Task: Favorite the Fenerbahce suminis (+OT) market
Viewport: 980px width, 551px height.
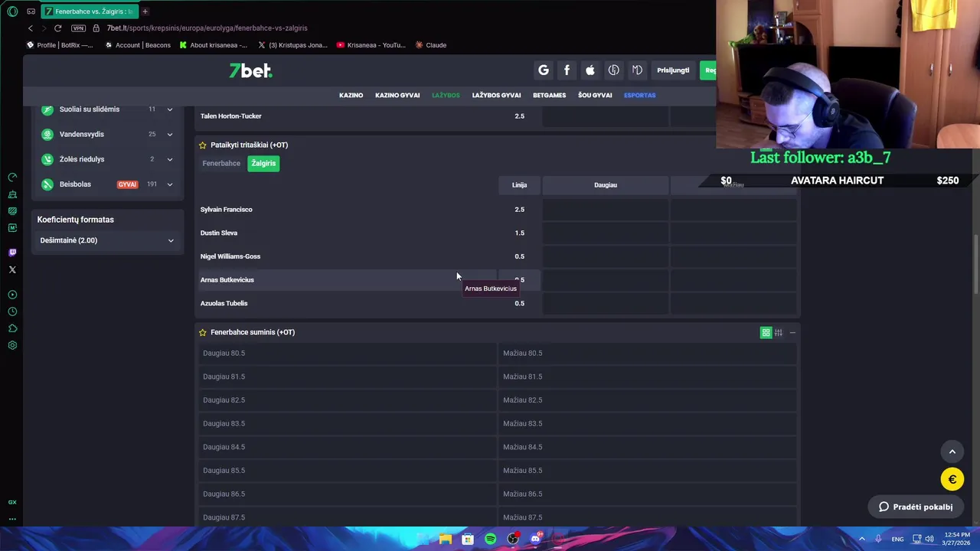Action: point(202,332)
